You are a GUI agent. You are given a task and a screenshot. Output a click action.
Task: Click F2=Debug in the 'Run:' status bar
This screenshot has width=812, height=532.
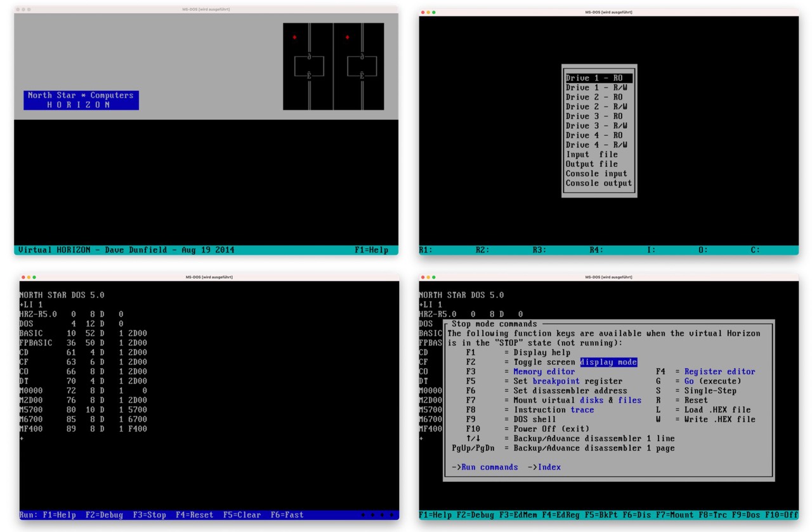click(105, 515)
